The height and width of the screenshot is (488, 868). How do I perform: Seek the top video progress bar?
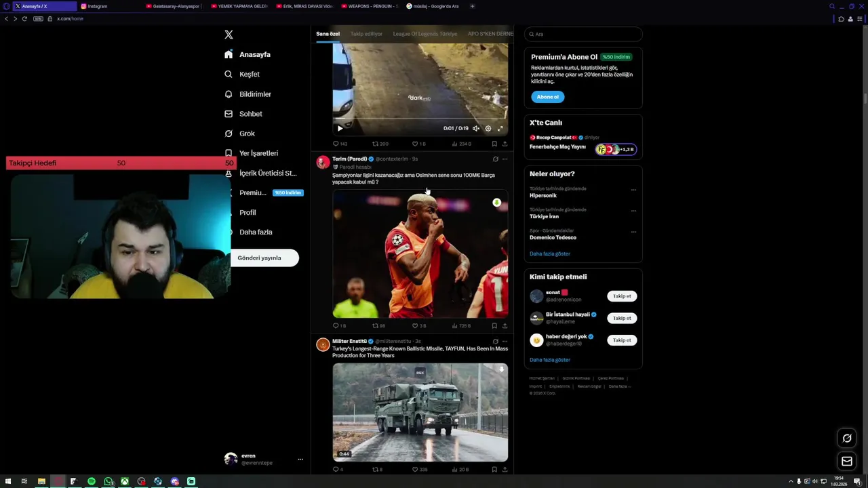(420, 119)
